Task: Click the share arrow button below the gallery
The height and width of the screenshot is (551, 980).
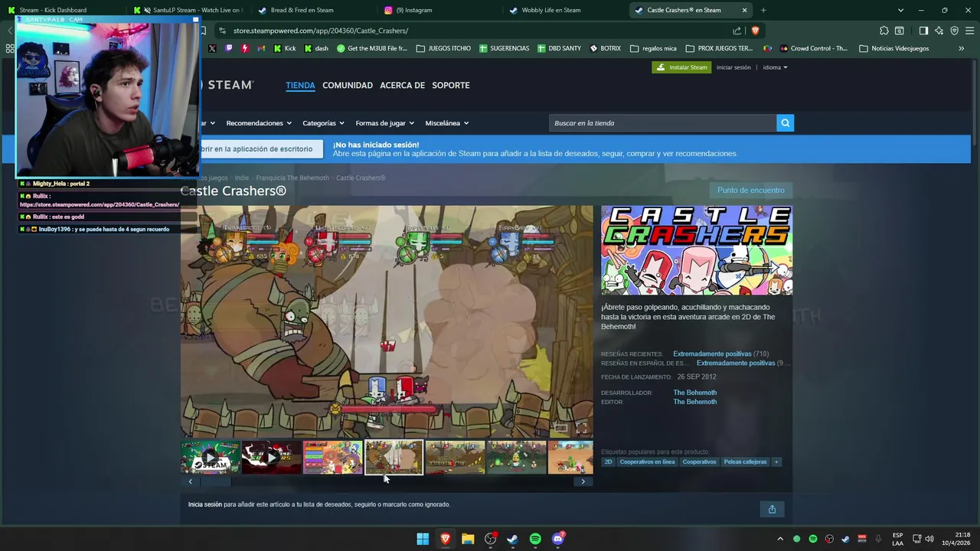Action: coord(772,509)
